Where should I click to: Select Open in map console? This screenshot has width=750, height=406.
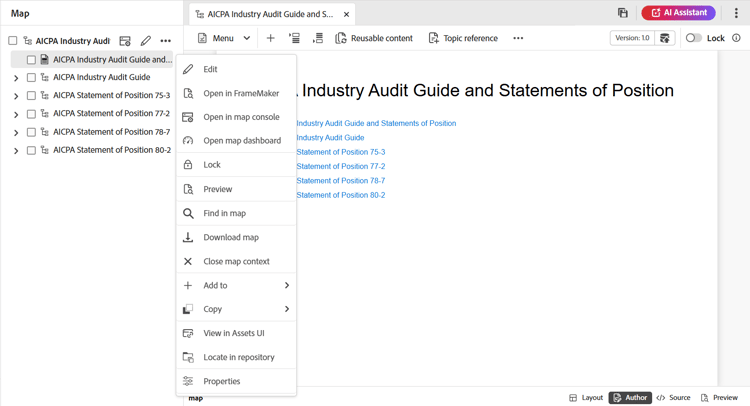(x=241, y=117)
